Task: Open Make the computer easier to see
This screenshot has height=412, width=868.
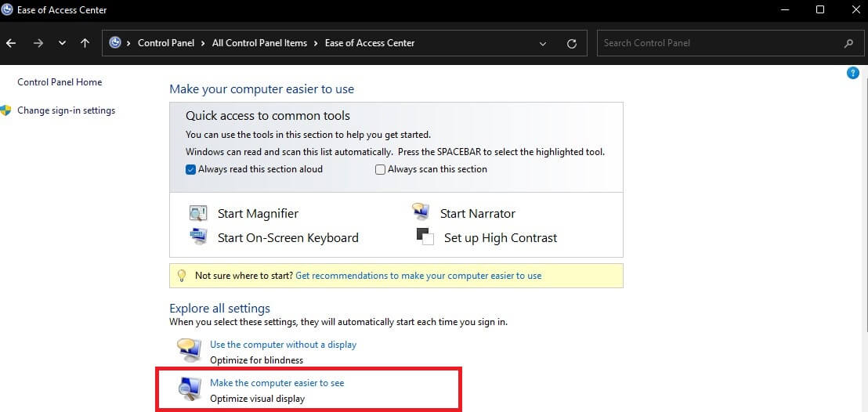Action: pos(277,383)
